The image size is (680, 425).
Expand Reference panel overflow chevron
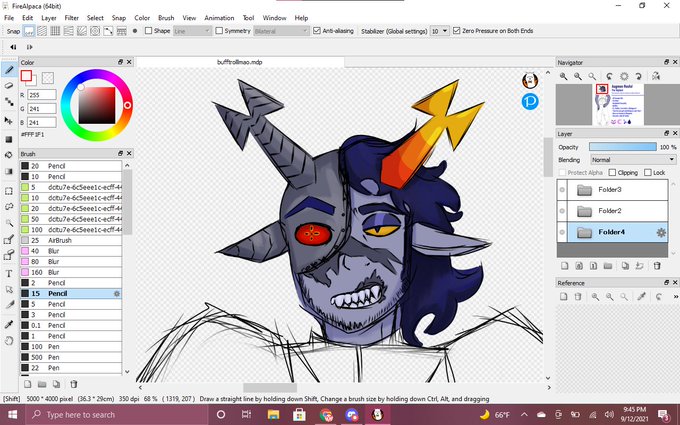[x=675, y=297]
